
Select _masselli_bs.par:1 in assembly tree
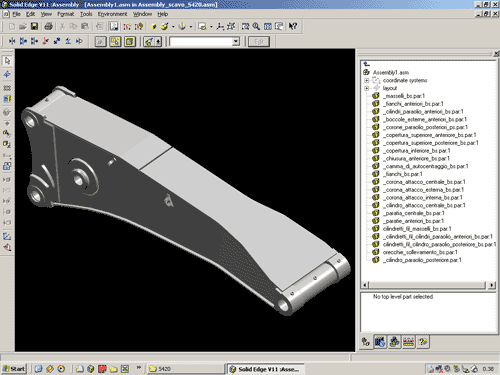[x=405, y=96]
